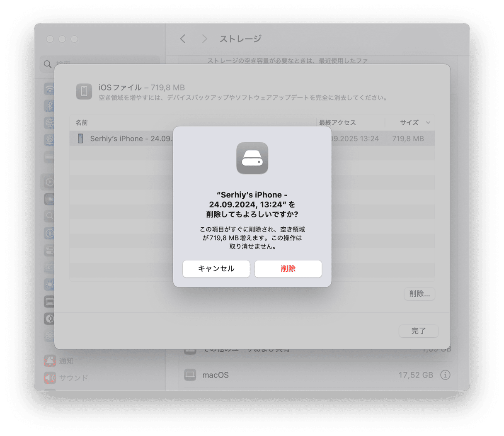Image resolution: width=504 pixels, height=436 pixels.
Task: Sort by the 名前 column header
Action: tap(82, 122)
